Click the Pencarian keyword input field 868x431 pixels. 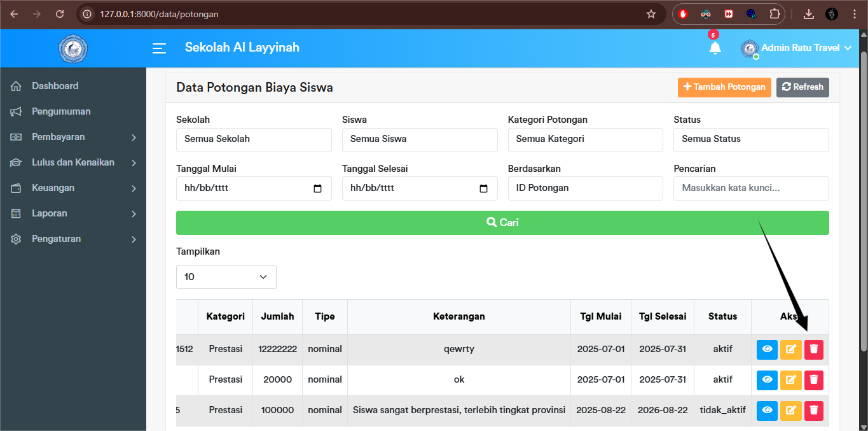(750, 188)
